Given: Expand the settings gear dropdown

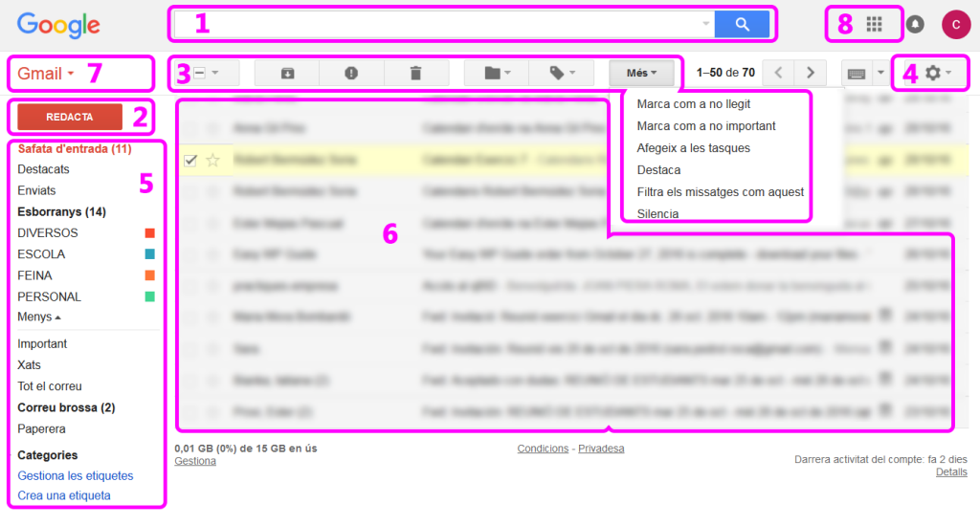Looking at the screenshot, I should [937, 73].
